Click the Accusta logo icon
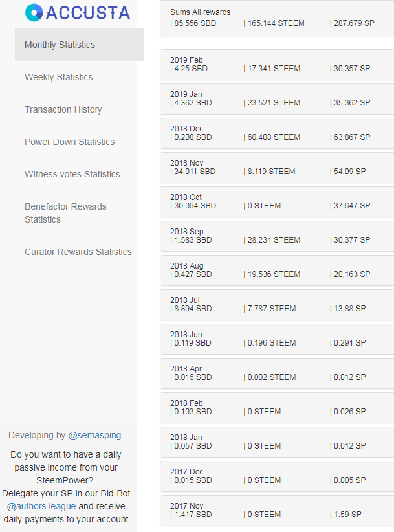This screenshot has height=532, width=394. point(34,13)
